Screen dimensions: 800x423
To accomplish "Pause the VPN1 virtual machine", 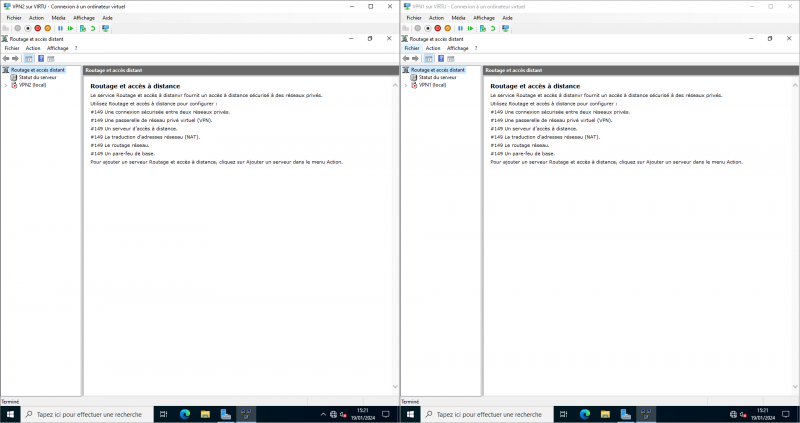I will [461, 29].
